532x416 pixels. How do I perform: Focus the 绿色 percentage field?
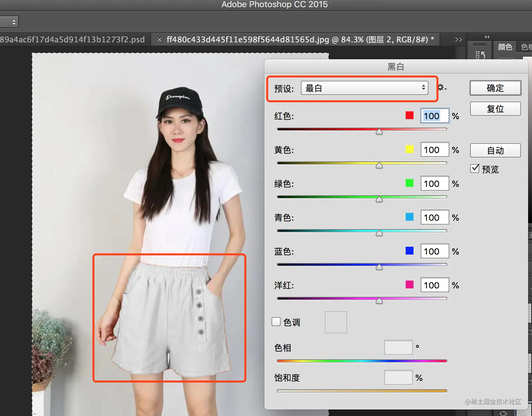click(x=435, y=184)
